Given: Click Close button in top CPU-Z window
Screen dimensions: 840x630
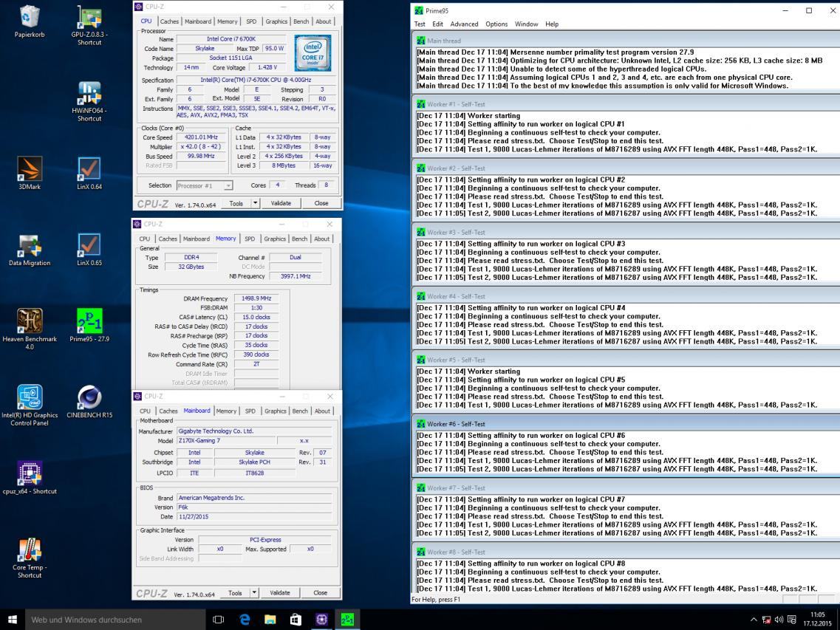Looking at the screenshot, I should click(x=321, y=203).
